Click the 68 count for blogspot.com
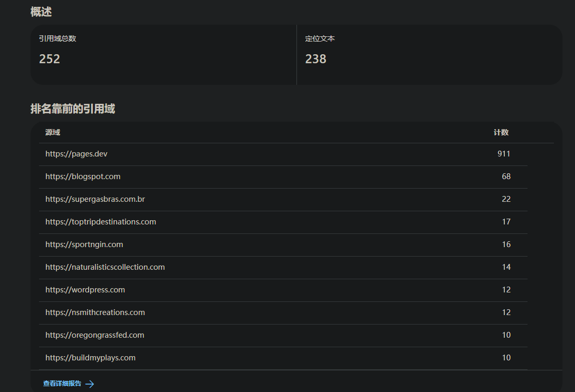 point(506,177)
